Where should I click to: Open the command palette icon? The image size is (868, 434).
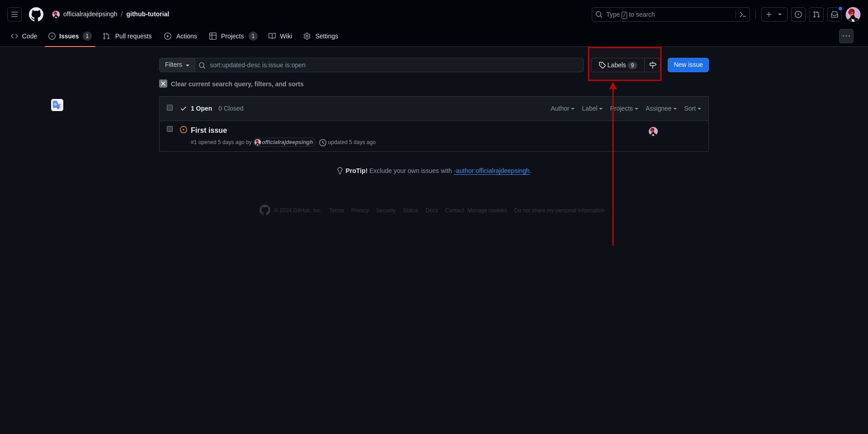pyautogui.click(x=742, y=14)
